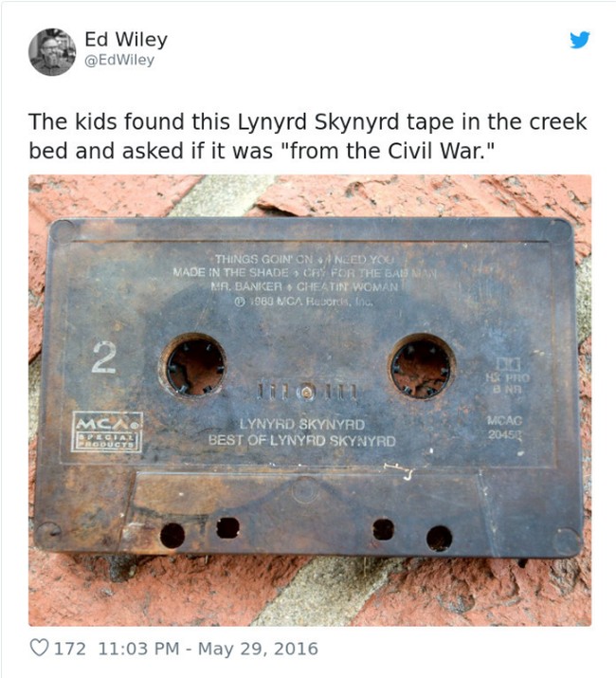Click the 172 likes count
This screenshot has height=678, width=616.
coord(69,649)
